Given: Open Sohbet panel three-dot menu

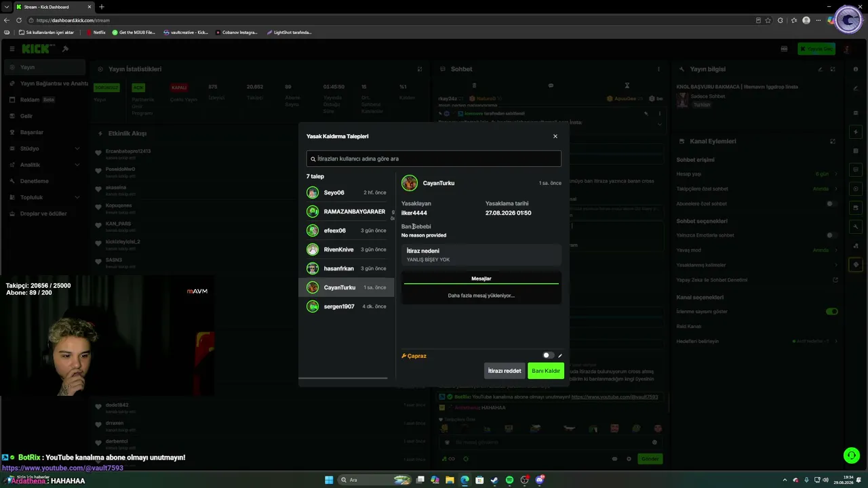Looking at the screenshot, I should pyautogui.click(x=658, y=69).
